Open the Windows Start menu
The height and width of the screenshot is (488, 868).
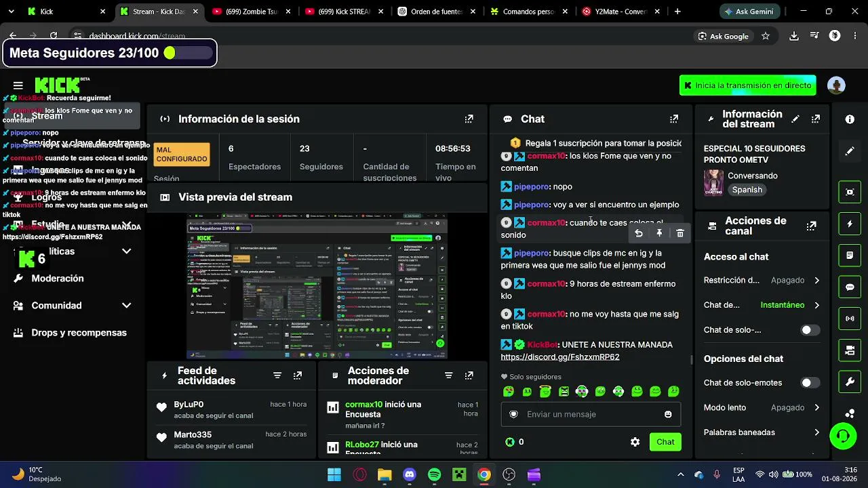click(334, 474)
